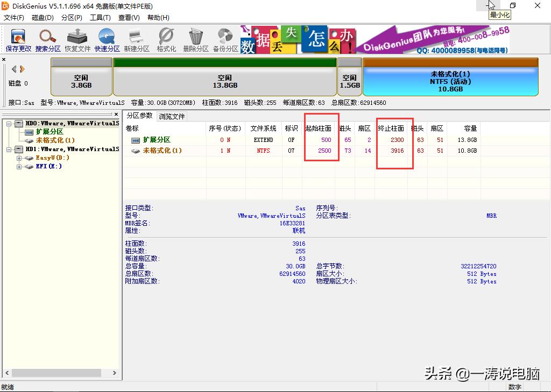Click the DiskGenius 团队 QQ contact link
The width and height of the screenshot is (551, 392).
coord(463,51)
